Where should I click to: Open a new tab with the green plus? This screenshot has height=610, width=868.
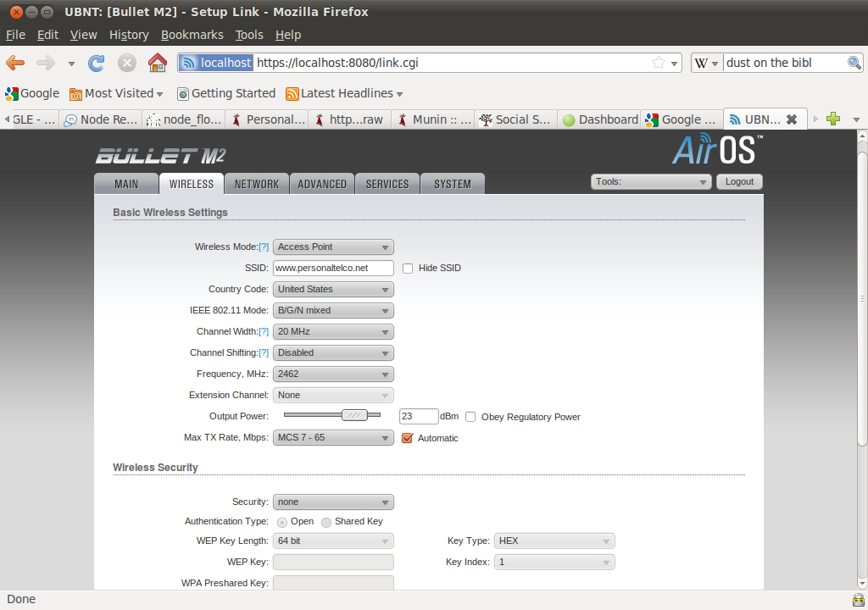coord(833,119)
